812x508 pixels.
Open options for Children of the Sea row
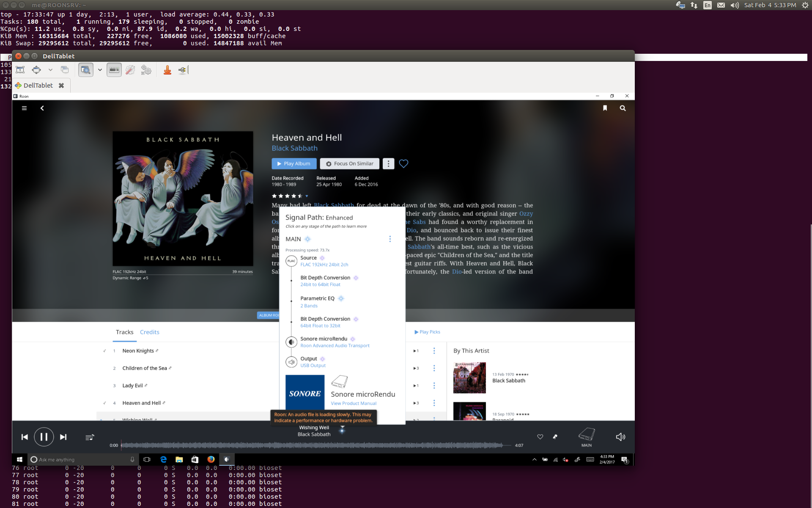(434, 368)
